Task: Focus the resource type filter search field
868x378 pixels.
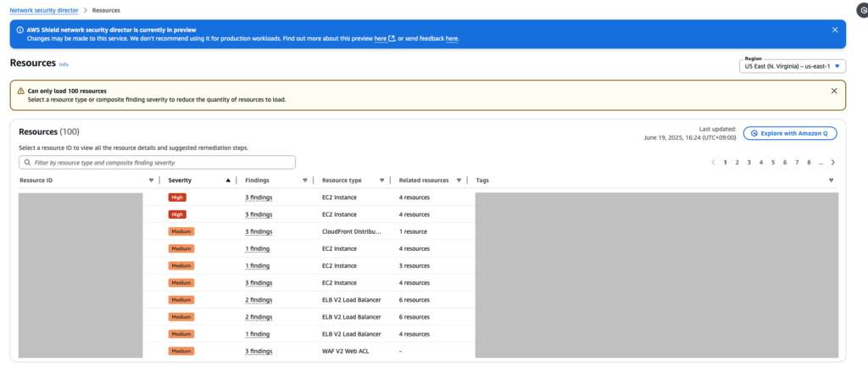Action: coord(157,162)
